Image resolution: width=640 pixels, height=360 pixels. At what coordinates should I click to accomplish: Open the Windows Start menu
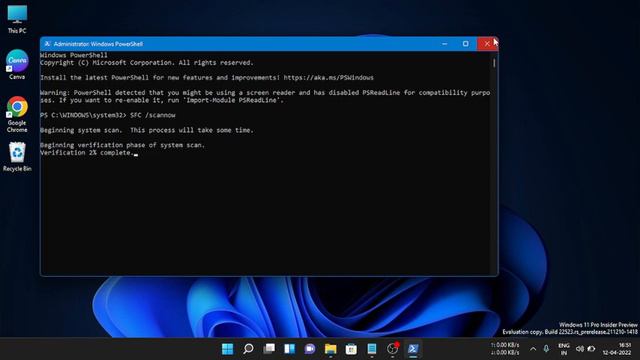[227, 349]
